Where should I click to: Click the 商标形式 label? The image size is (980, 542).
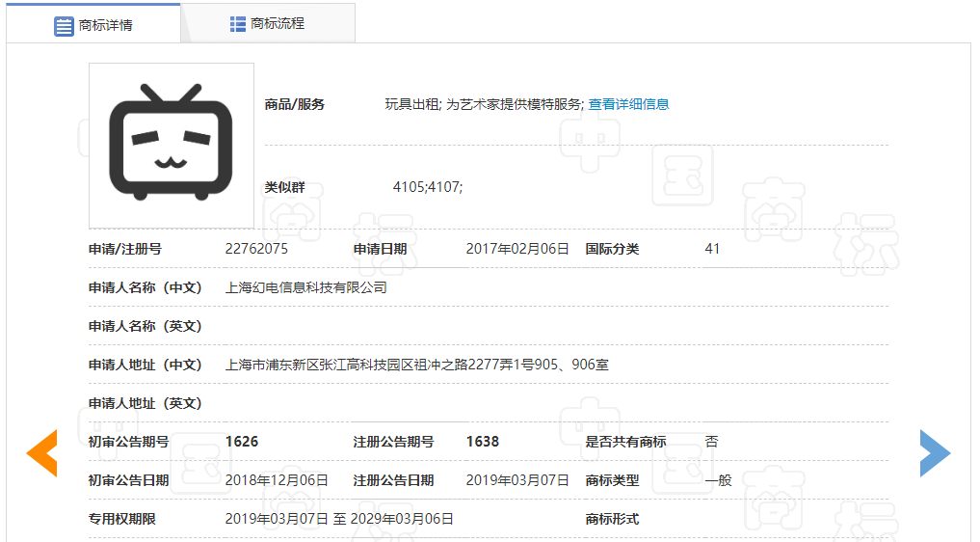coord(612,519)
